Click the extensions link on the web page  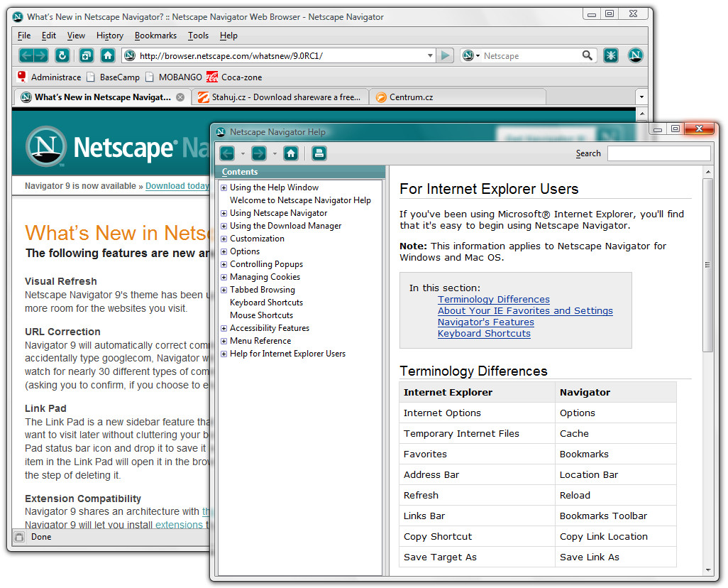coord(180,525)
